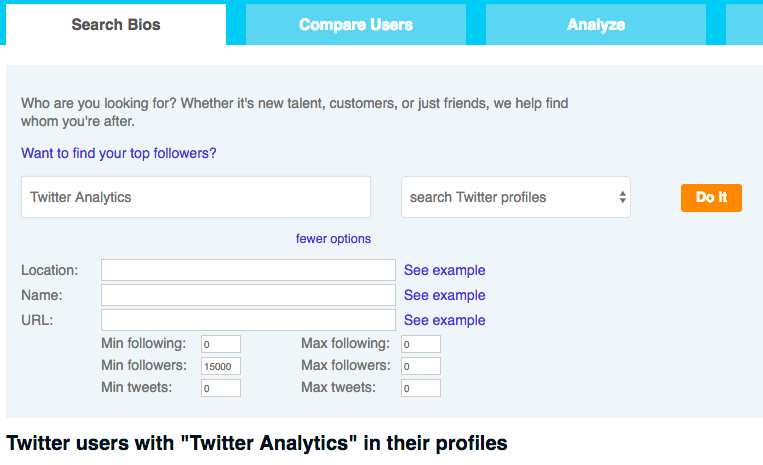Select the URL input field
The width and height of the screenshot is (763, 465).
pos(248,320)
